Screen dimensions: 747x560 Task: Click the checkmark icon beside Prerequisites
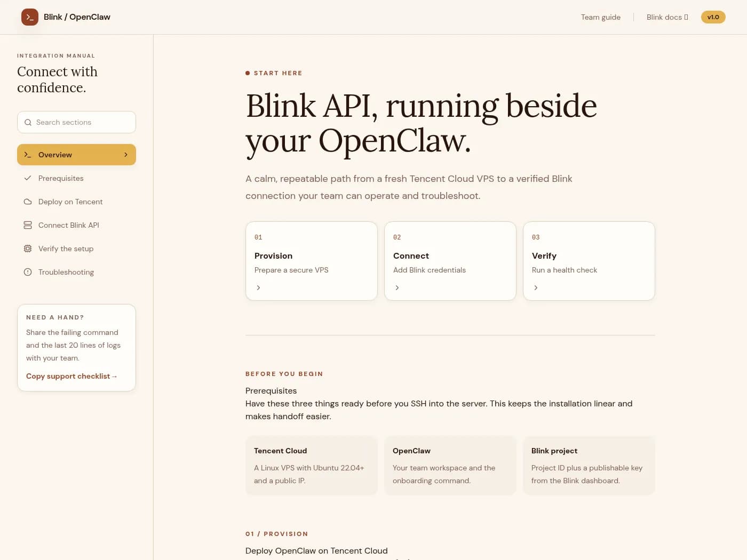coord(28,178)
